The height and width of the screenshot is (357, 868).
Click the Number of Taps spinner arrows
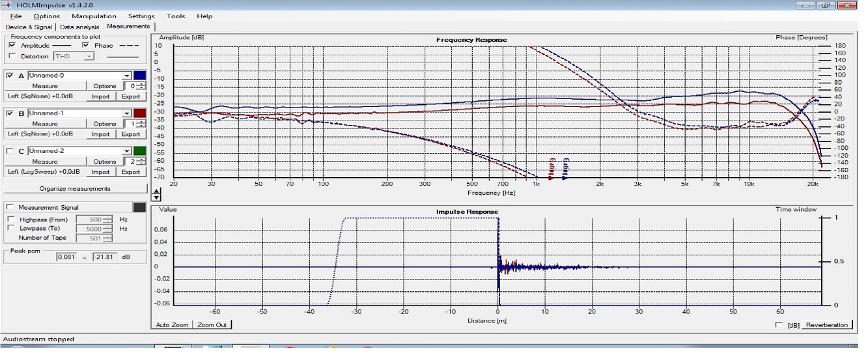tap(108, 238)
